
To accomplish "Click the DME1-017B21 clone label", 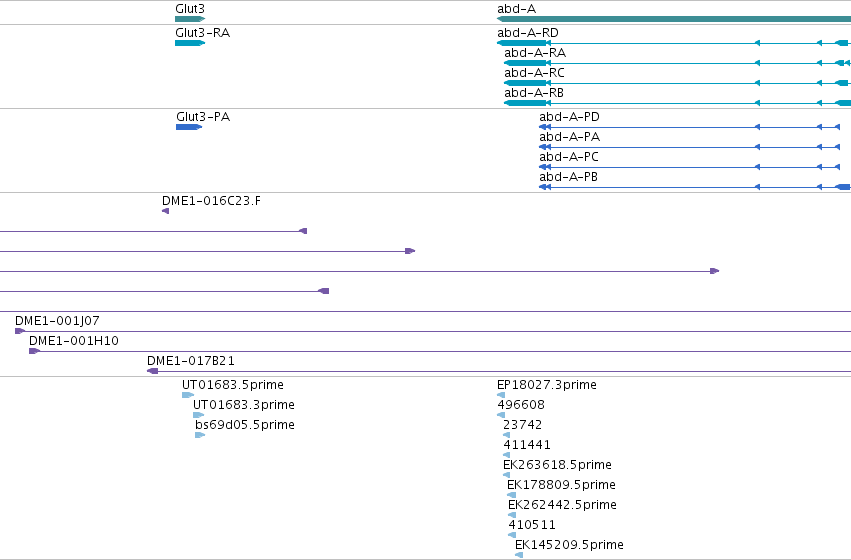I will 191,361.
